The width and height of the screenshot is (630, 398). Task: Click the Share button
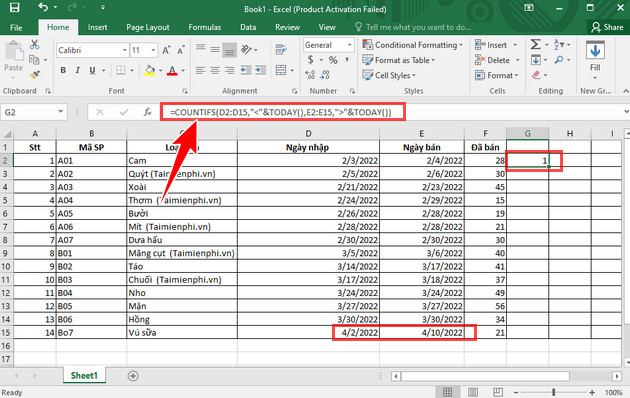(x=607, y=27)
